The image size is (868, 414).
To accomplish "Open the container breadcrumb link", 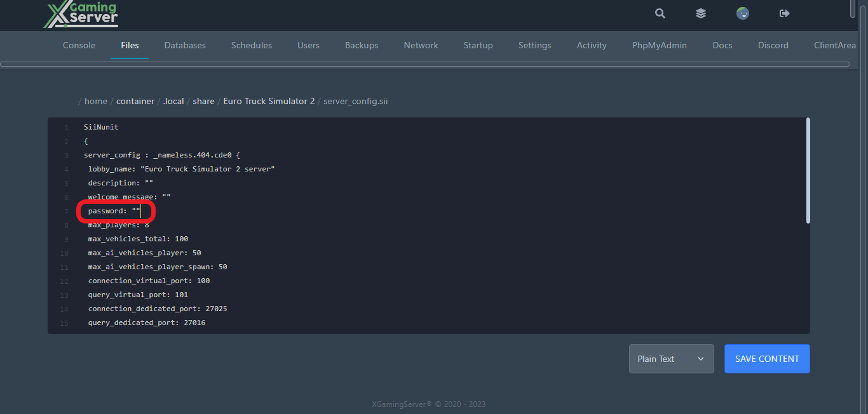I will coord(135,101).
